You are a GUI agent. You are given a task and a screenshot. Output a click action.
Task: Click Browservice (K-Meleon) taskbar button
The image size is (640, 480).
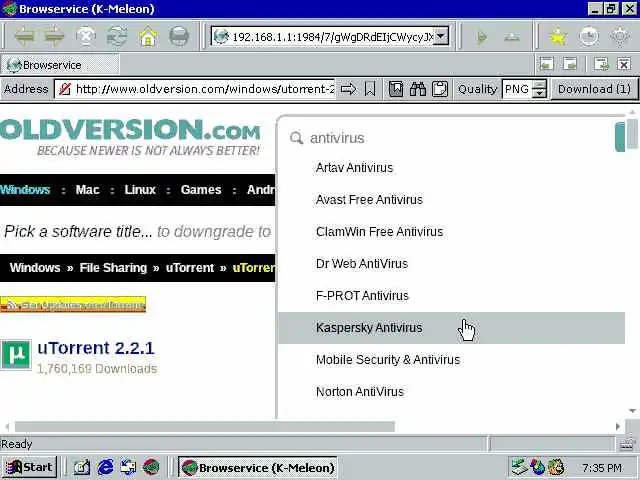tap(258, 467)
